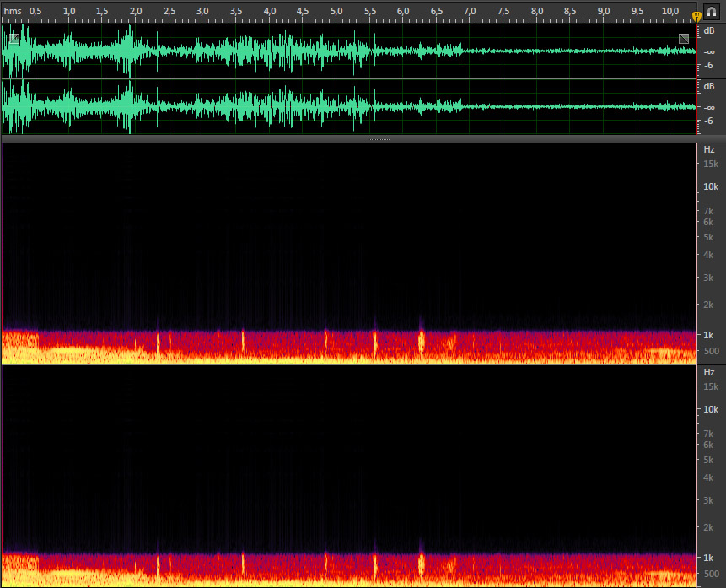Select the fade-in handle on the waveform
The height and width of the screenshot is (588, 726).
pyautogui.click(x=14, y=39)
